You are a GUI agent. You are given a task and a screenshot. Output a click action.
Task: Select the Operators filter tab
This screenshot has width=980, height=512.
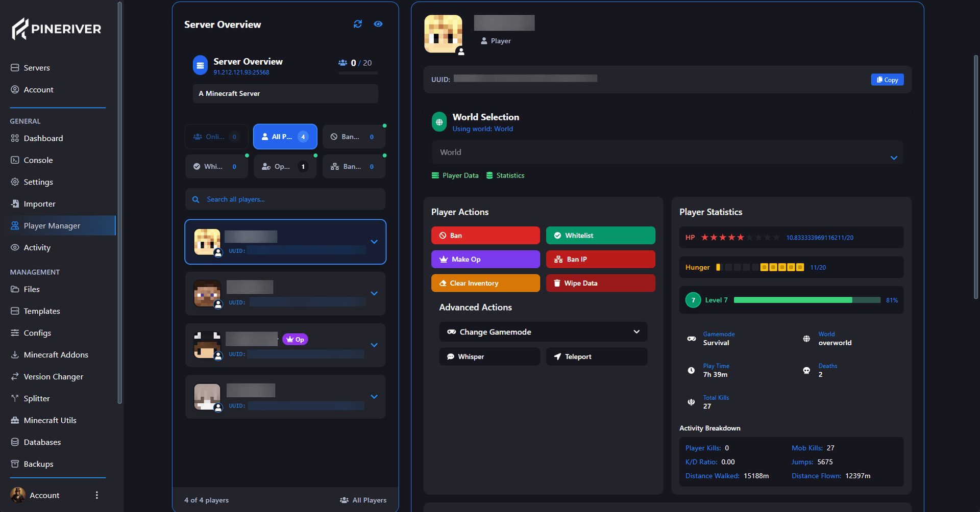[x=285, y=167]
